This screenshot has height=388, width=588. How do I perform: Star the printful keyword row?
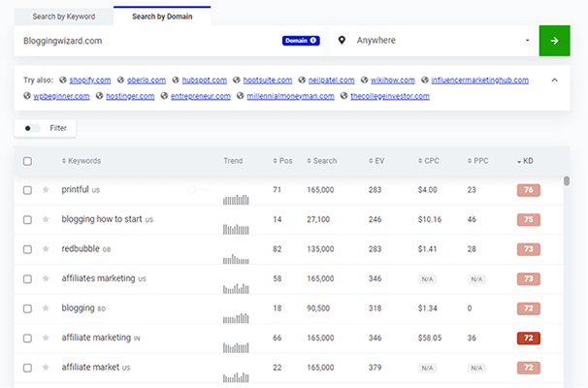(x=46, y=190)
